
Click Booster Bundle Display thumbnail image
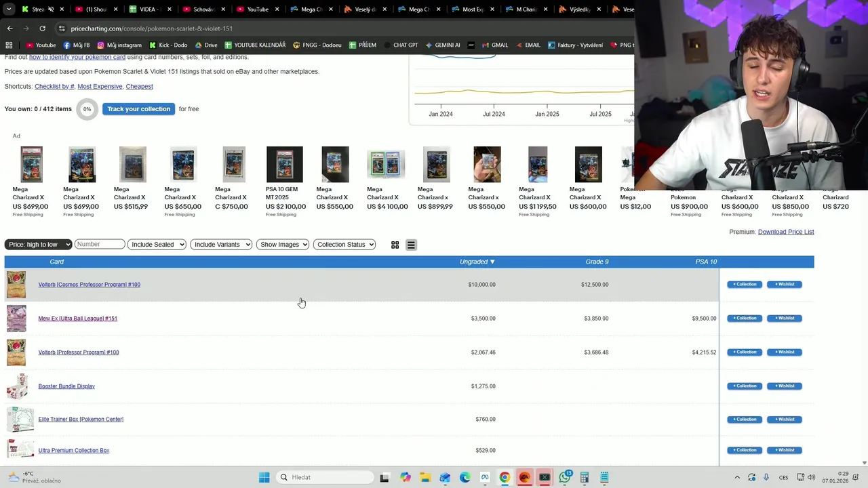16,386
